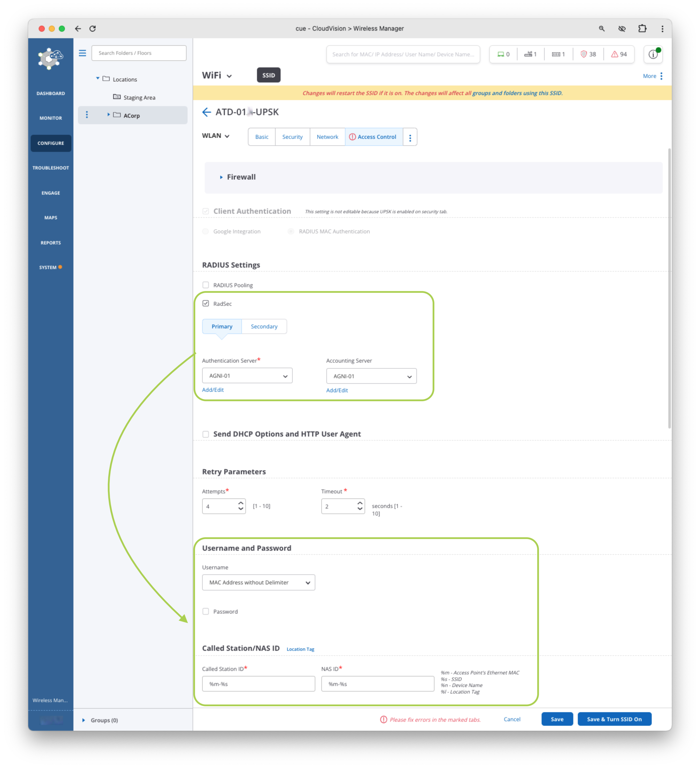Click the hamburger menu icon
The height and width of the screenshot is (768, 700).
pos(82,53)
